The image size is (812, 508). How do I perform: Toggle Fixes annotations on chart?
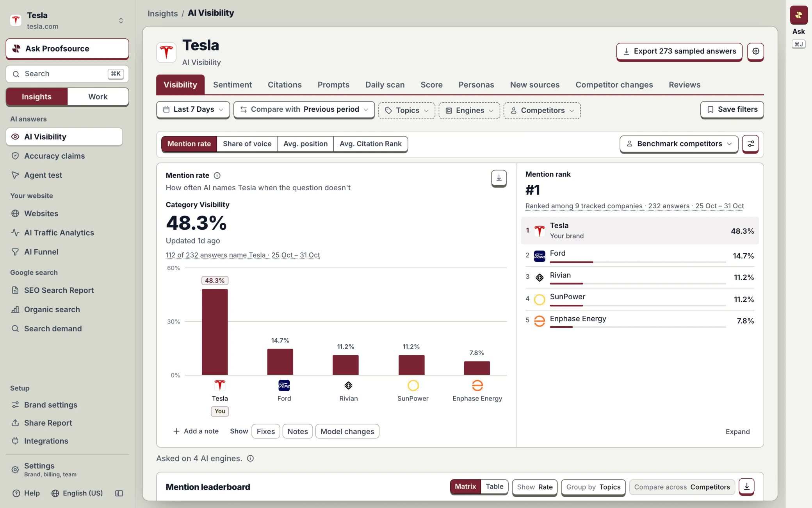265,431
